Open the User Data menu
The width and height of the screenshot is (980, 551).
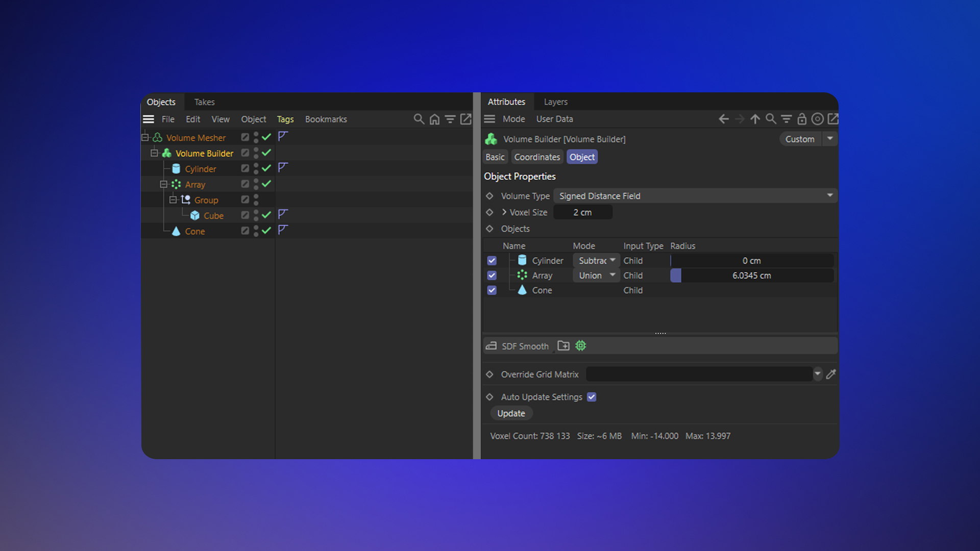coord(554,119)
